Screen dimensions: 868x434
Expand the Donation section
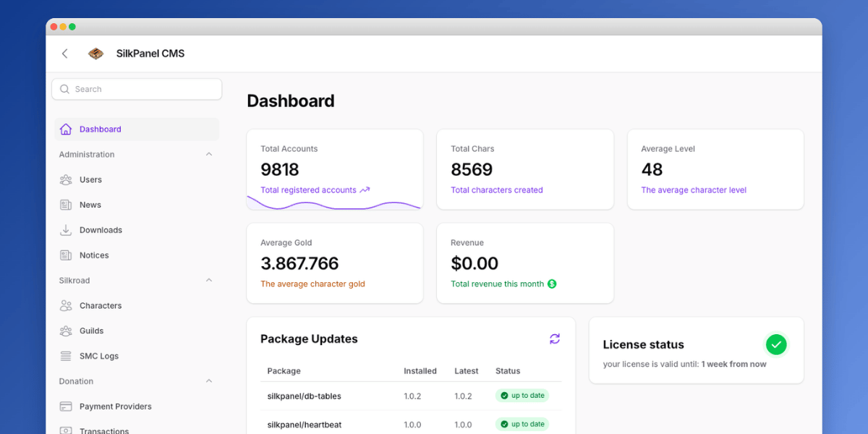[208, 381]
